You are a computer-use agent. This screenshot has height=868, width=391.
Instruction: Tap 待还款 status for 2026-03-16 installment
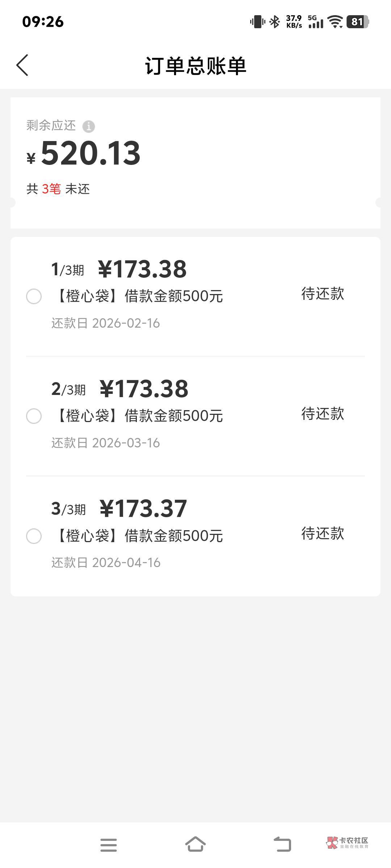pyautogui.click(x=322, y=413)
